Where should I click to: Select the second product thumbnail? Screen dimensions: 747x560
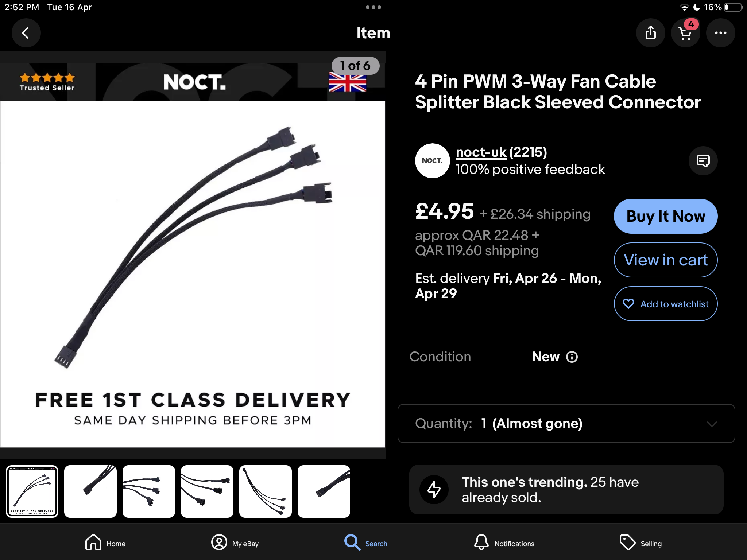(90, 491)
